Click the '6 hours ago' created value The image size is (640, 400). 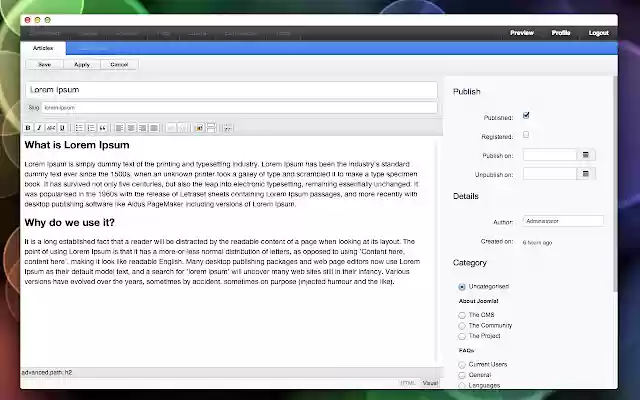(x=537, y=242)
